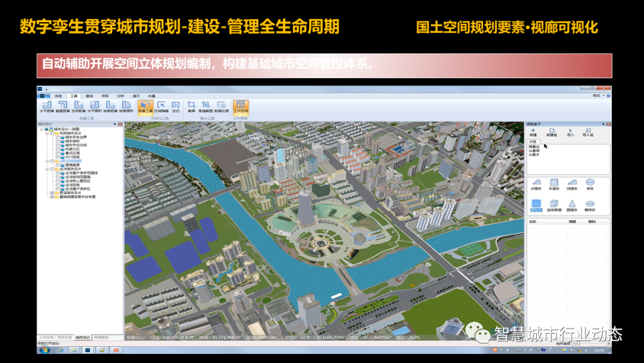Open the 城市设计 bottom panel tab
This screenshot has width=644, height=363.
tap(82, 337)
